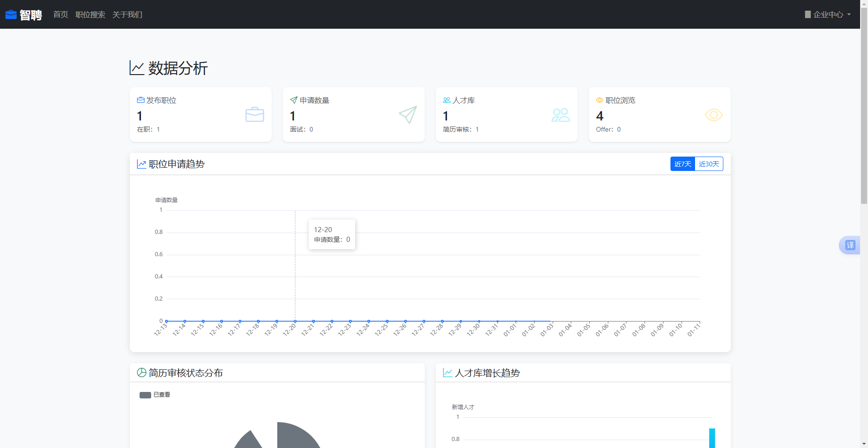Click the 智聘 briefcase logo icon
This screenshot has height=448, width=868.
coord(11,15)
